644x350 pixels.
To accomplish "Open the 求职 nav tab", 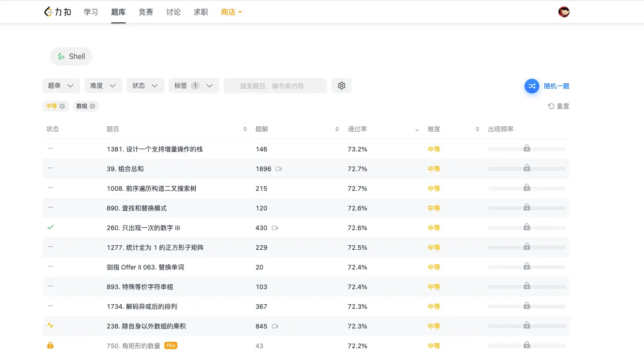I will pos(201,12).
